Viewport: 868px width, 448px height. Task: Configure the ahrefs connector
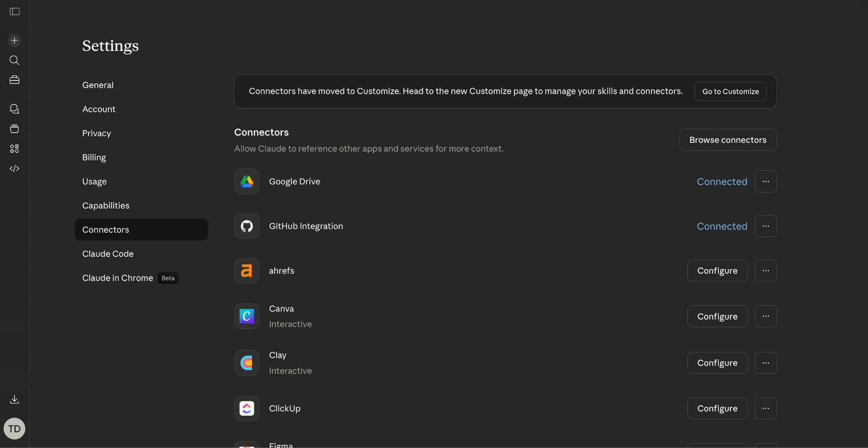[717, 270]
